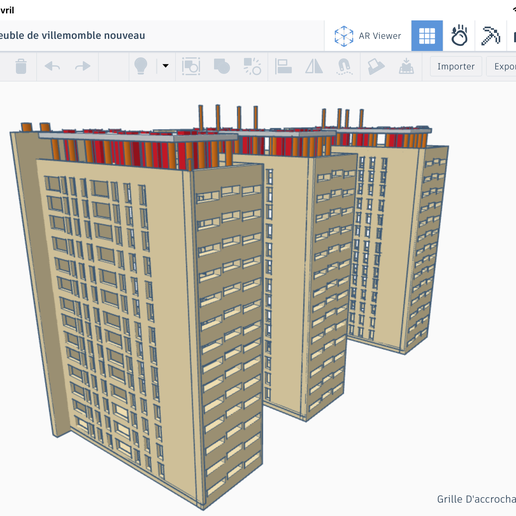516x516 pixels.
Task: Switch to the 3D design grid view
Action: point(427,36)
